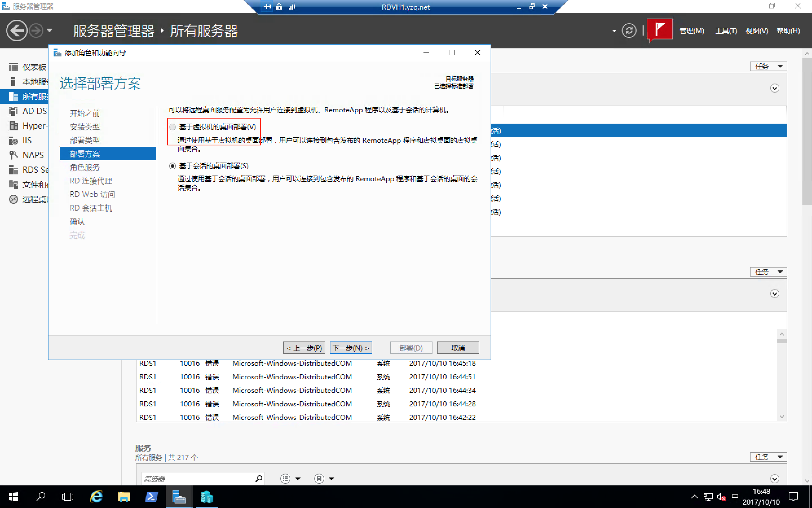Image resolution: width=812 pixels, height=508 pixels.
Task: Go to RD 连接代理 wizard step
Action: pos(91,181)
